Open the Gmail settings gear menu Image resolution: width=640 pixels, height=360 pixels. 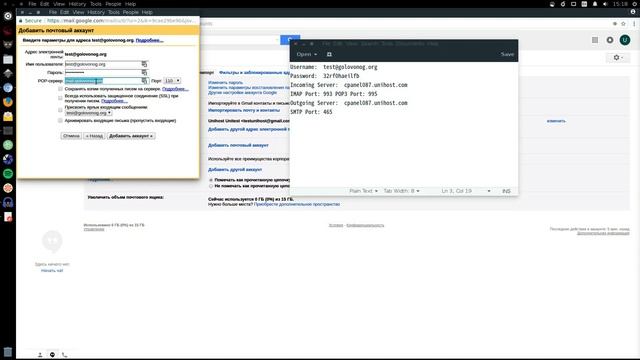point(618,58)
